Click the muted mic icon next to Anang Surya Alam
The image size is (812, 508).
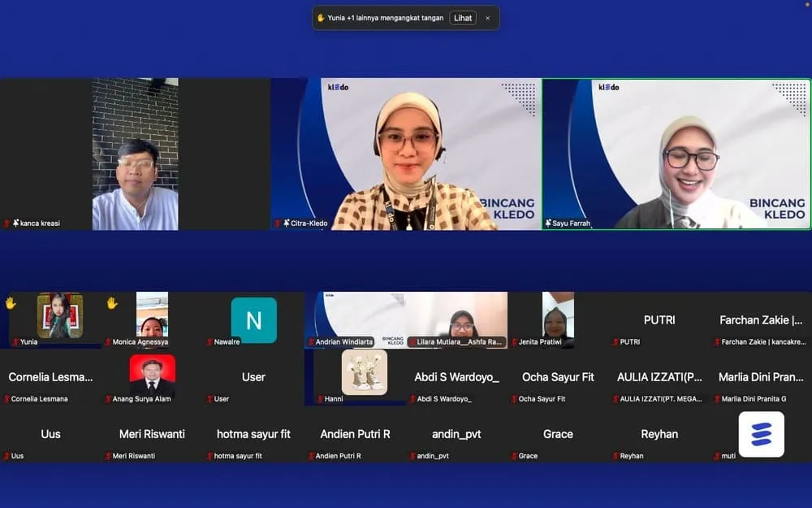pos(108,399)
